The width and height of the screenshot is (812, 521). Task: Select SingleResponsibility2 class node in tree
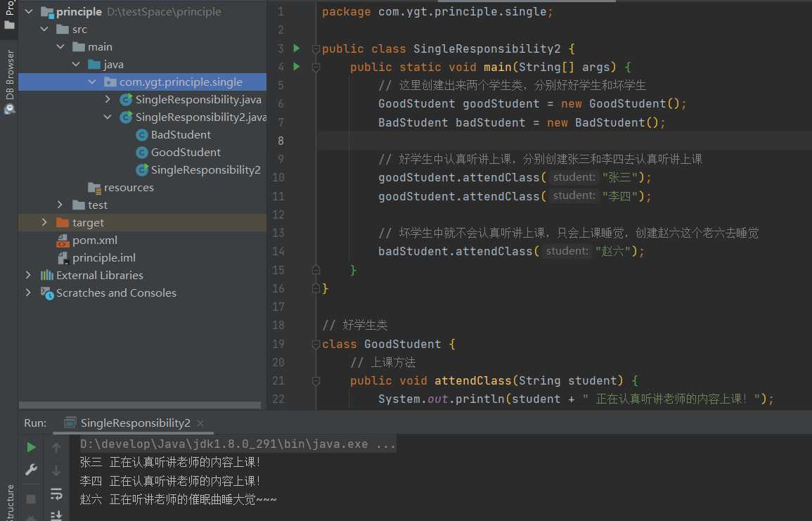(x=205, y=170)
